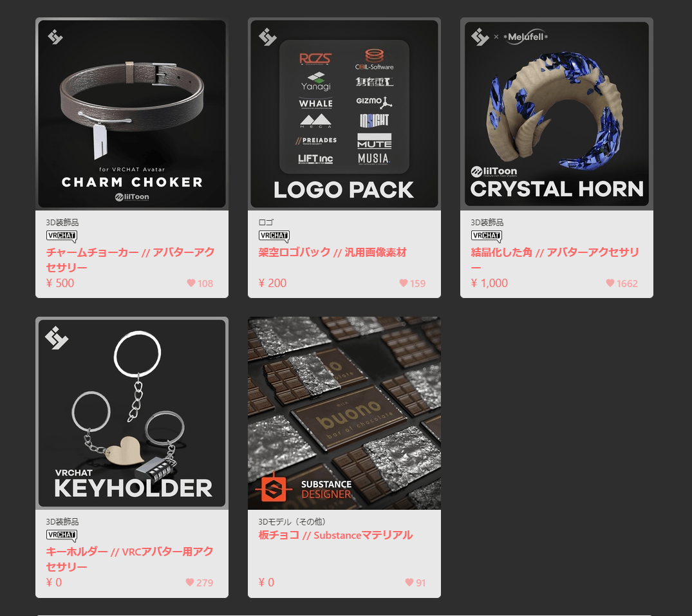The height and width of the screenshot is (616, 692).
Task: Open キーホルダー product title link
Action: [x=130, y=559]
